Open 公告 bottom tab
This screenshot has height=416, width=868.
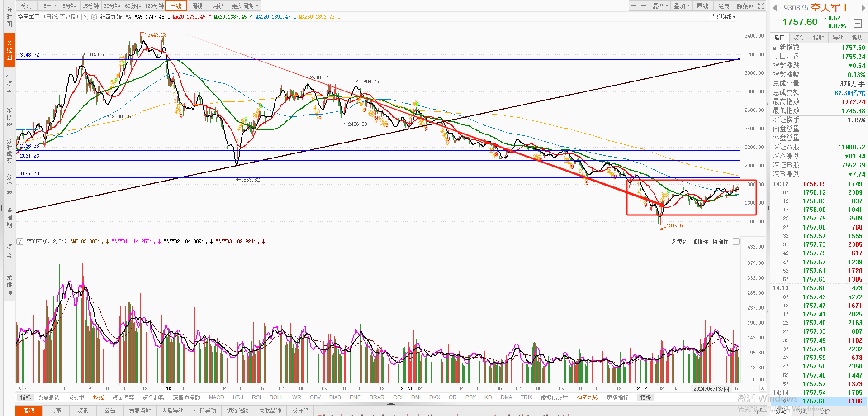(110, 411)
